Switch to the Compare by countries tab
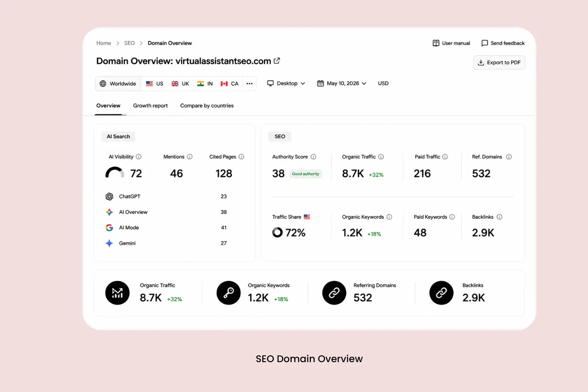Viewport: 588px width, 392px height. pos(207,106)
